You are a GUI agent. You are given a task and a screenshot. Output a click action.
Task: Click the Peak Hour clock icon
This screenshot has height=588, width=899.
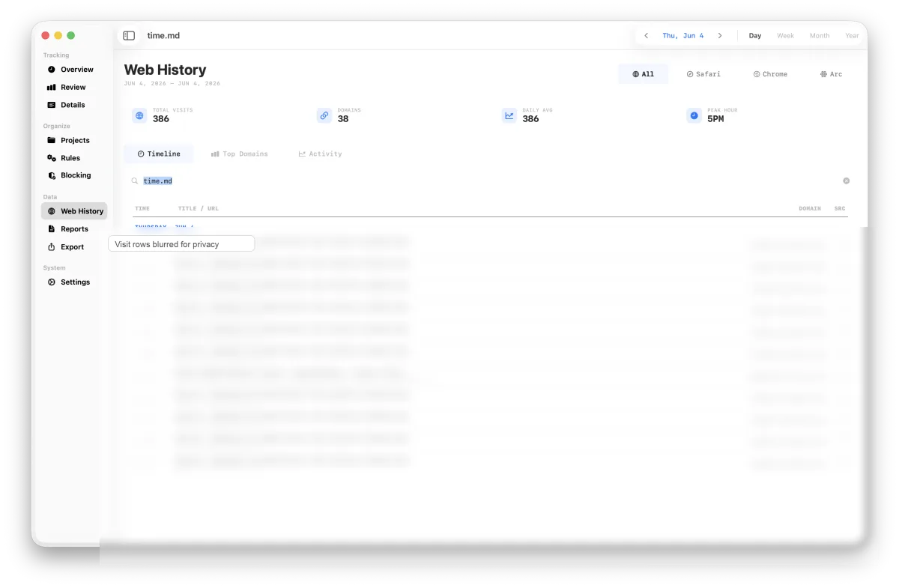tap(694, 115)
